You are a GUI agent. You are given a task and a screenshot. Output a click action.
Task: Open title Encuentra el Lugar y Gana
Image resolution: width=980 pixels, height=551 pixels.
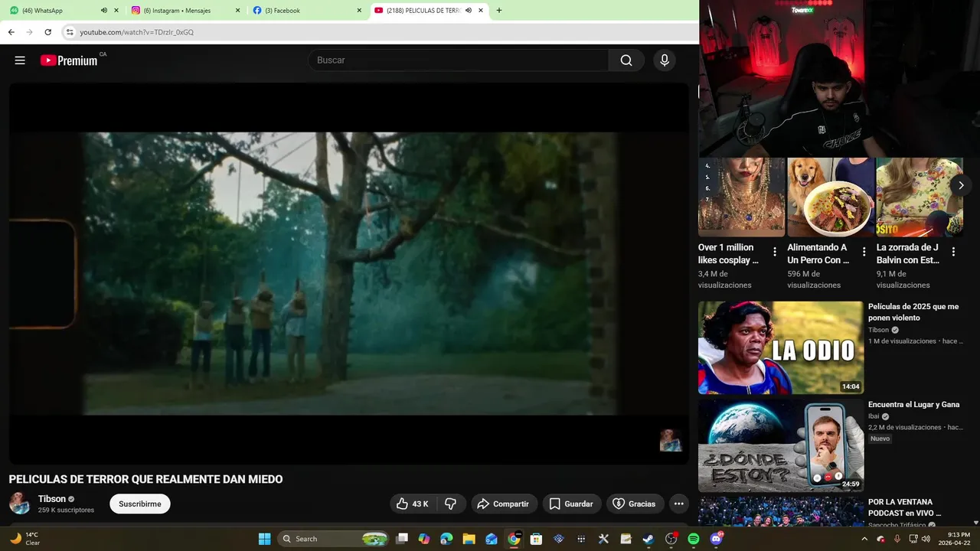click(913, 404)
